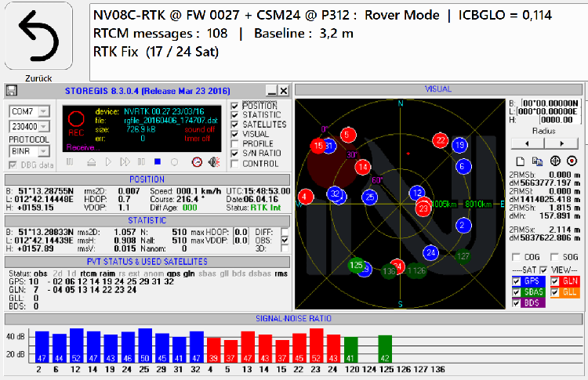588x380 pixels.
Task: Click the red circle center icon
Action: [x=572, y=160]
